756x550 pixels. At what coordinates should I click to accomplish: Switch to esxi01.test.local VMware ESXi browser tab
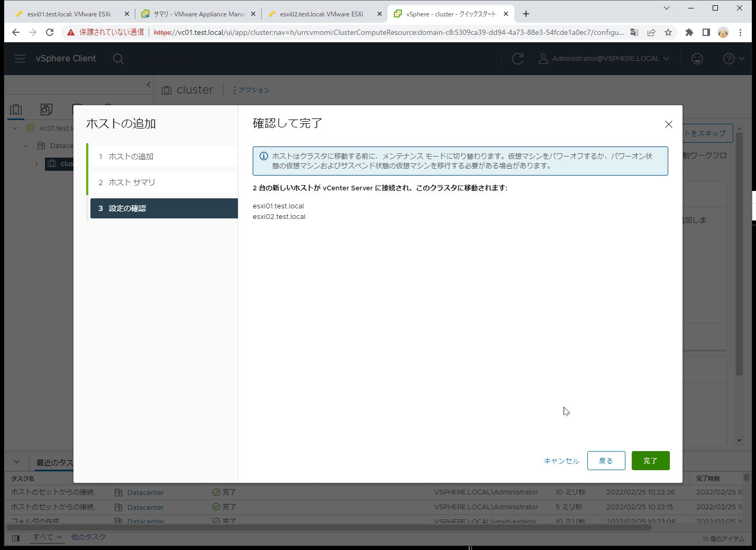69,14
